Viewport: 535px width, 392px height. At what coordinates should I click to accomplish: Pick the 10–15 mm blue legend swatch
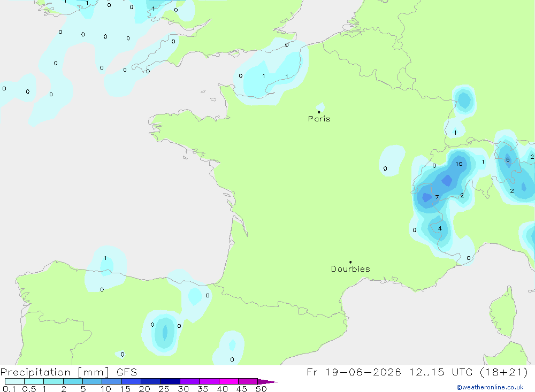[112, 381]
